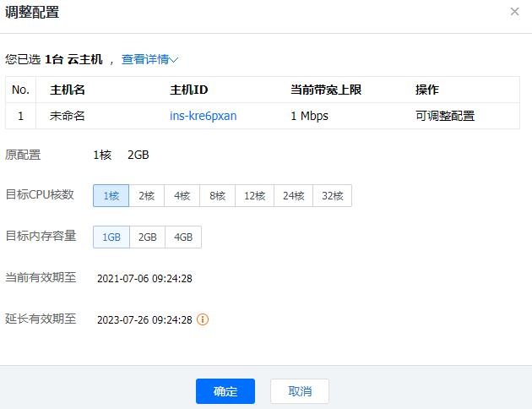This screenshot has width=532, height=409.
Task: Select 1GB target memory
Action: click(x=111, y=237)
